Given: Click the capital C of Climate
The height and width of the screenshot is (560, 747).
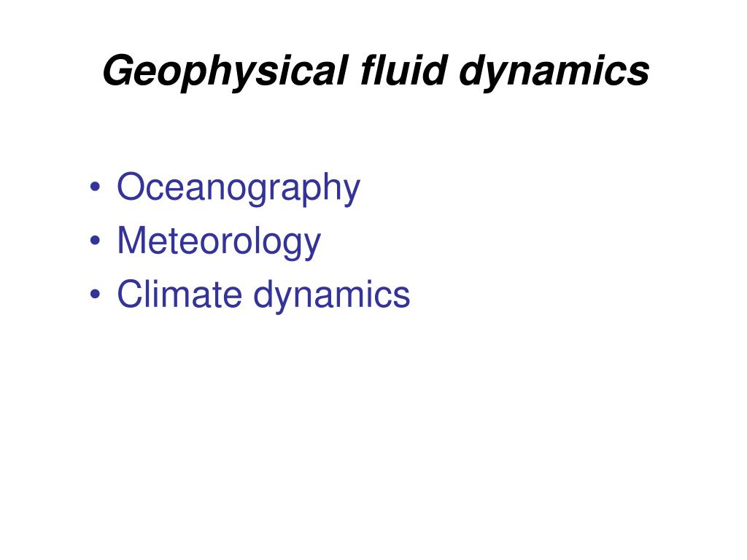Looking at the screenshot, I should point(130,294).
